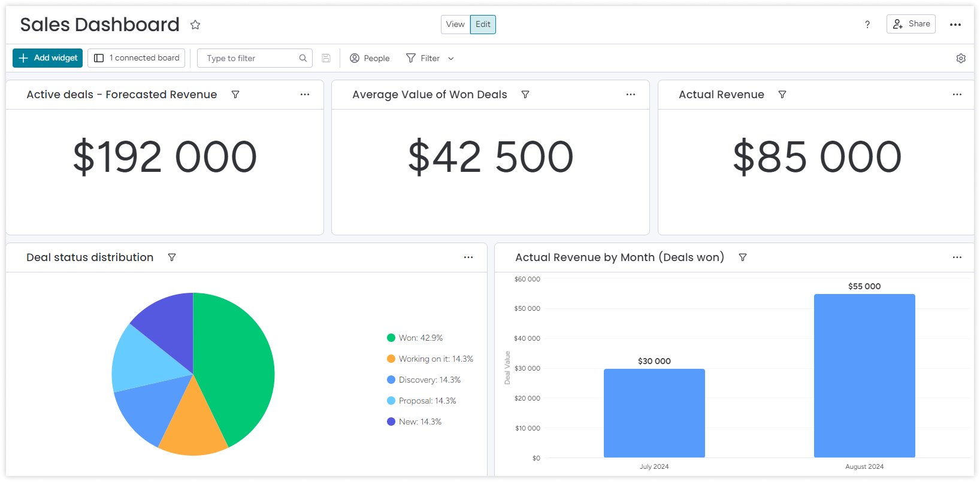Open Active deals widget menu dots
This screenshot has width=980, height=482.
[305, 95]
